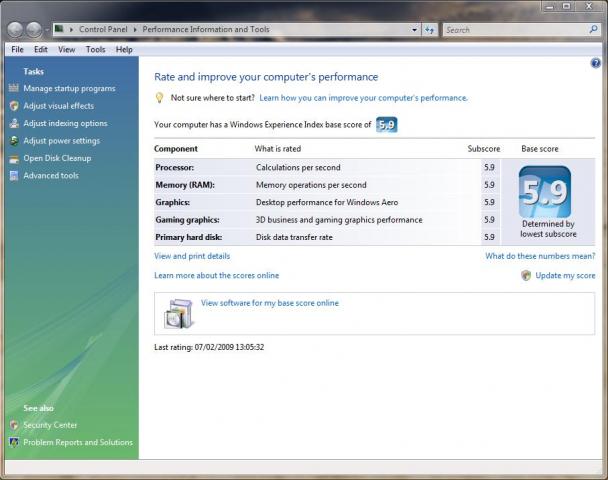The image size is (608, 480).
Task: Click the small 5.9 base score badge
Action: coord(387,124)
